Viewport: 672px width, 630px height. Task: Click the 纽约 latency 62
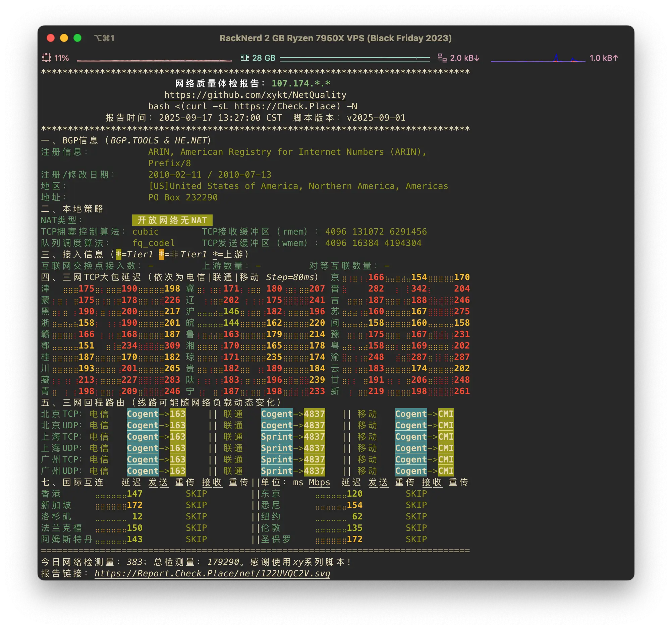357,516
